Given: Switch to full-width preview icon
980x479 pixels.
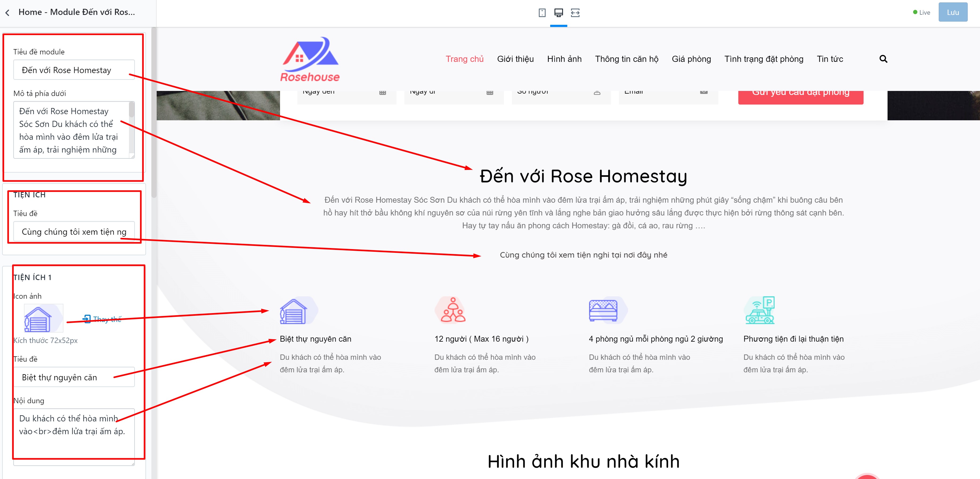Looking at the screenshot, I should (575, 13).
